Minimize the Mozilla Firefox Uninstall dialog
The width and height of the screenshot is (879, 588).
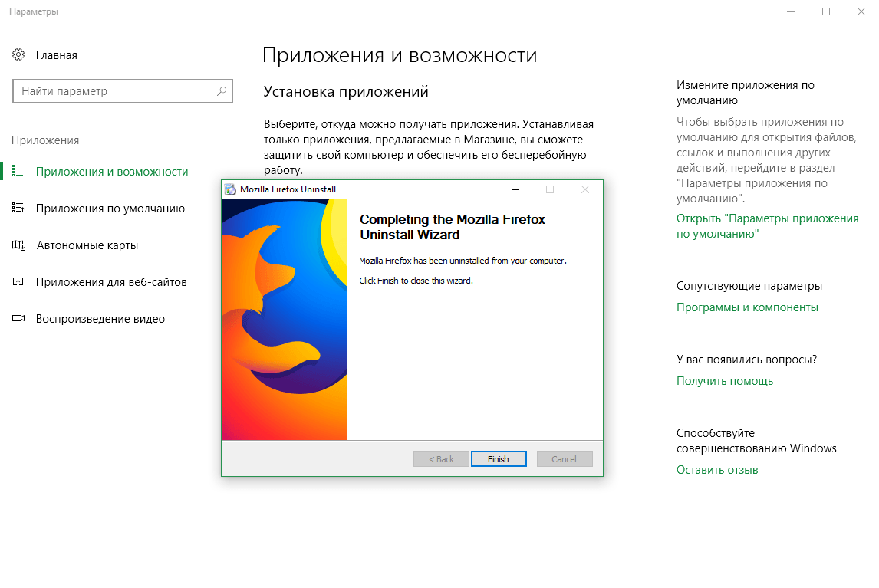(515, 189)
